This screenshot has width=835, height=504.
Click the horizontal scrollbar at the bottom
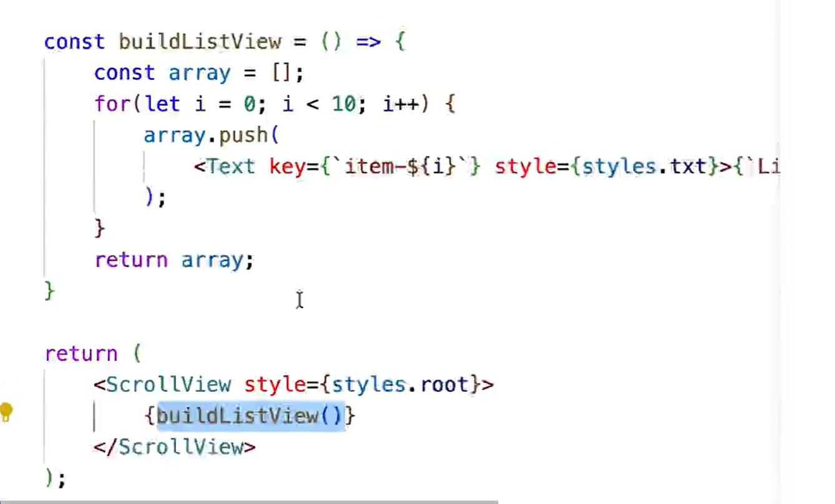[249, 502]
